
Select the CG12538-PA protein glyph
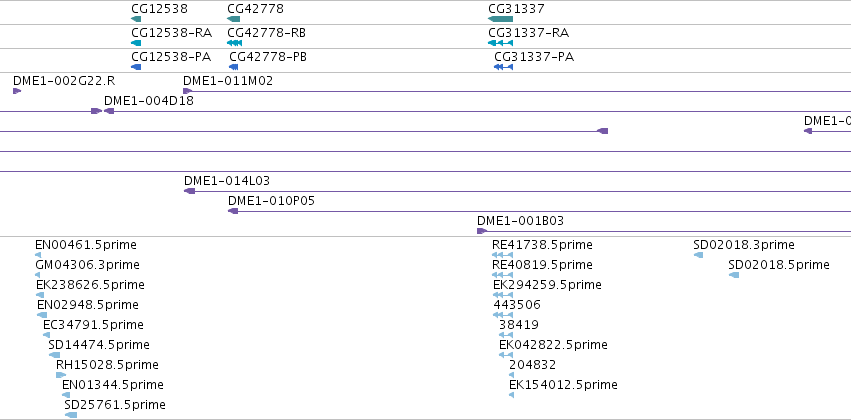[136, 67]
